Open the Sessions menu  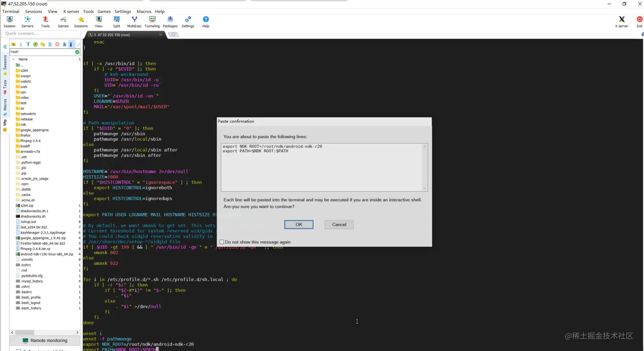tap(33, 11)
